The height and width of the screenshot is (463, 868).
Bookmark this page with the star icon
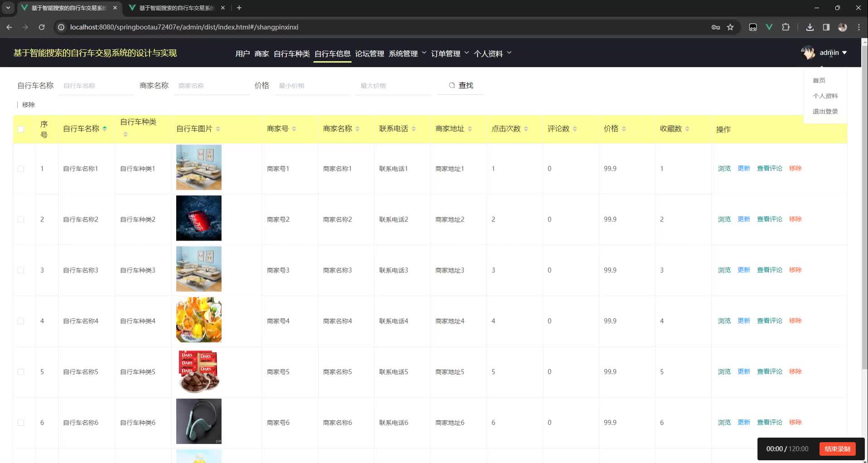pyautogui.click(x=730, y=27)
